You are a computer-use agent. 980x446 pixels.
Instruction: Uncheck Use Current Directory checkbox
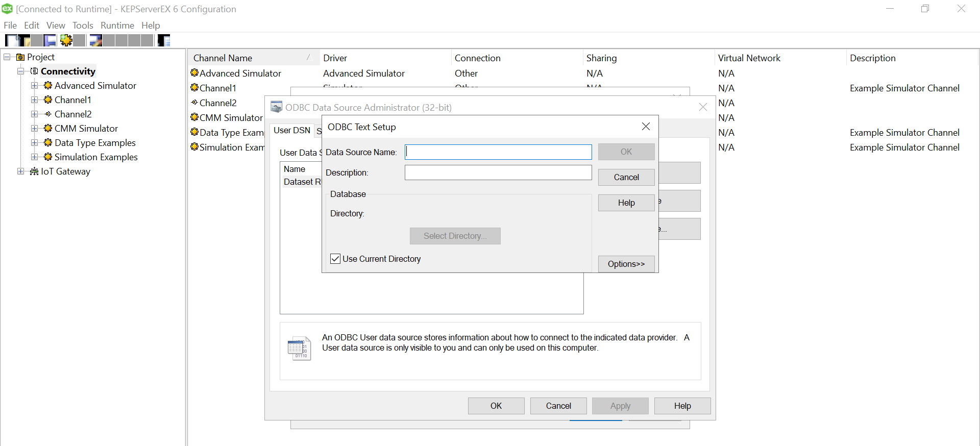coord(335,259)
